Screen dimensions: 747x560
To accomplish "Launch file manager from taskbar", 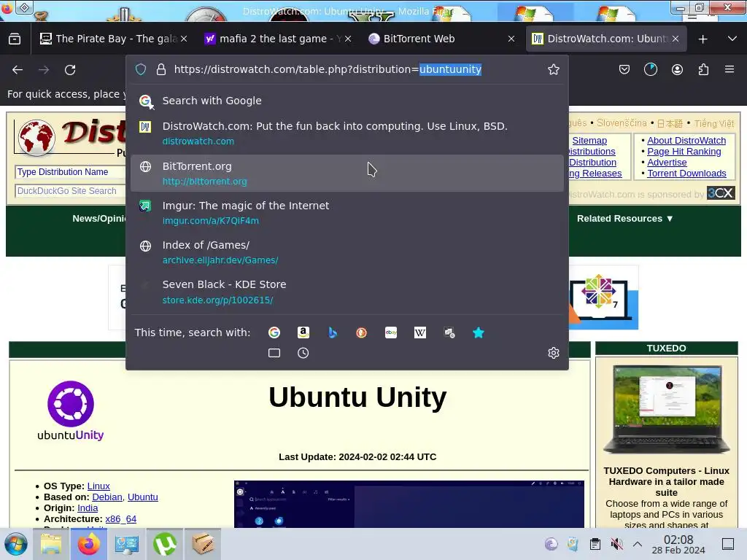I will 51,544.
